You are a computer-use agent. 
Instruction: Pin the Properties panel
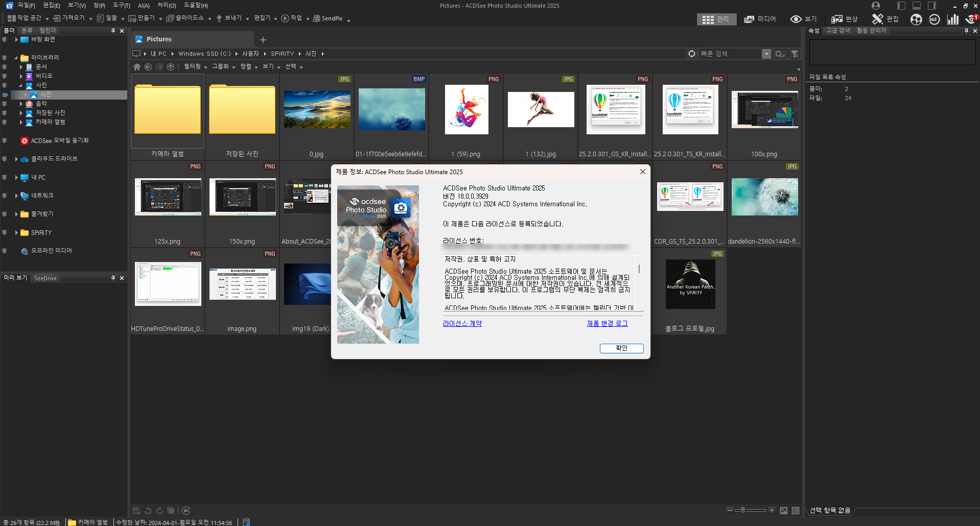coord(966,31)
